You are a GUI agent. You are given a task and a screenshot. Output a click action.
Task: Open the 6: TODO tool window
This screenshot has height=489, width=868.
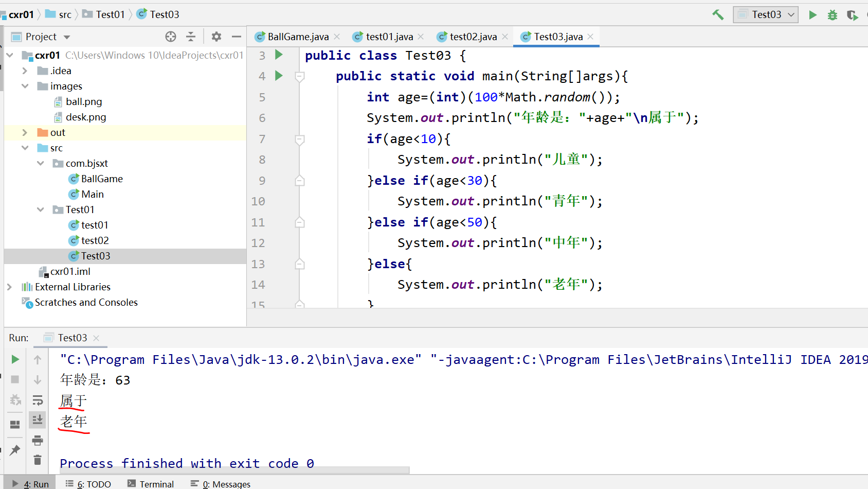[x=88, y=484]
